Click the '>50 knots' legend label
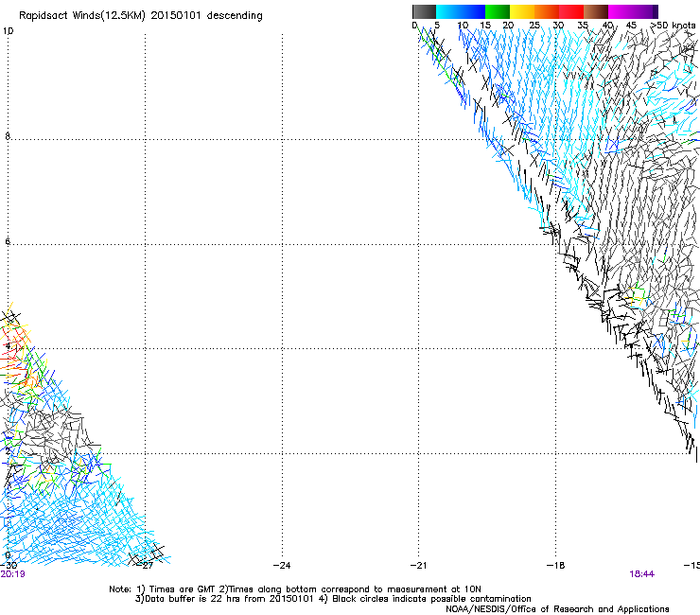Screen dimensions: 700x615 coord(673,25)
